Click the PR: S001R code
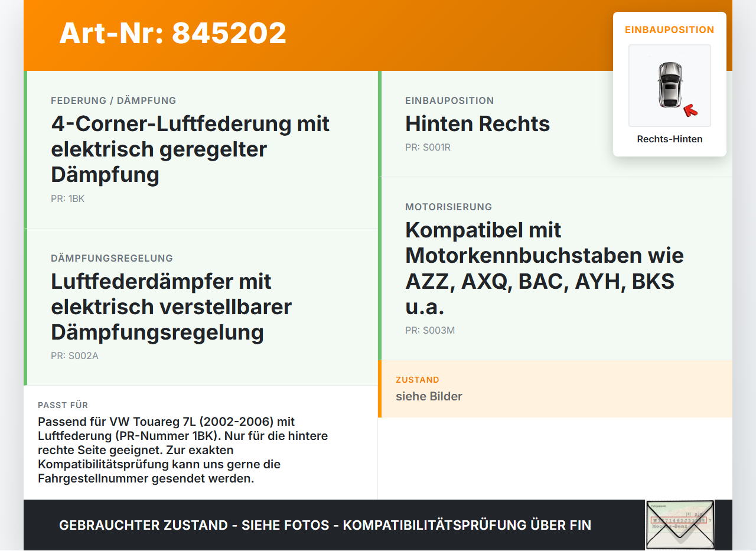This screenshot has height=551, width=756. tap(428, 148)
